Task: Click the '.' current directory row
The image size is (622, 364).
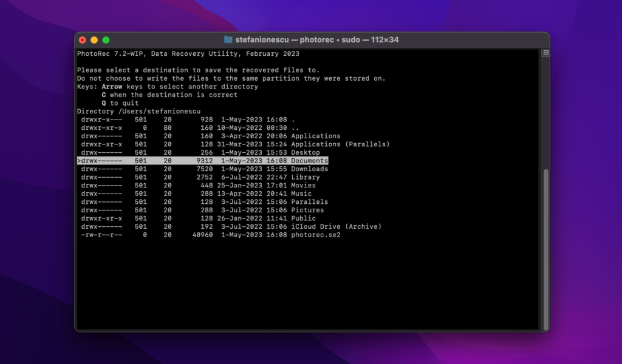Action: click(188, 120)
